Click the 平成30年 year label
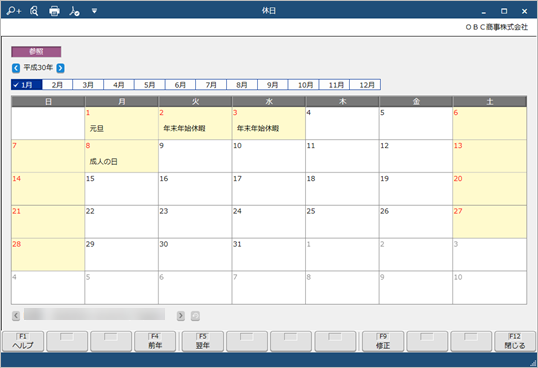 [x=38, y=68]
